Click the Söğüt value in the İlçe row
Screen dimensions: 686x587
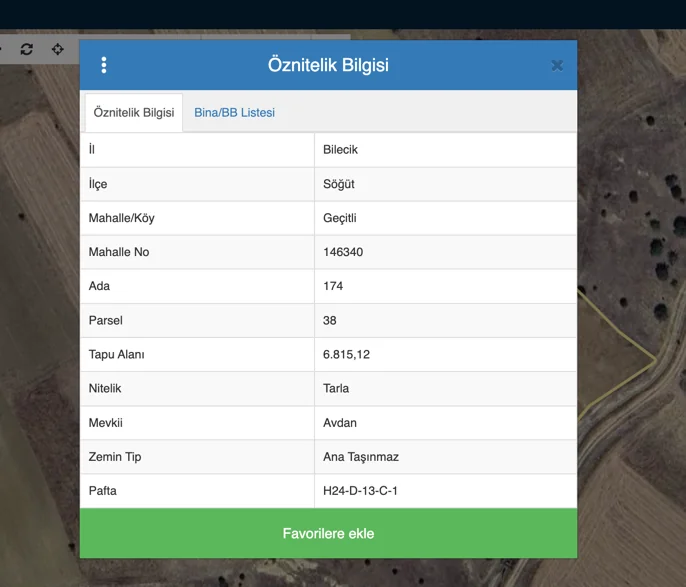(x=339, y=184)
